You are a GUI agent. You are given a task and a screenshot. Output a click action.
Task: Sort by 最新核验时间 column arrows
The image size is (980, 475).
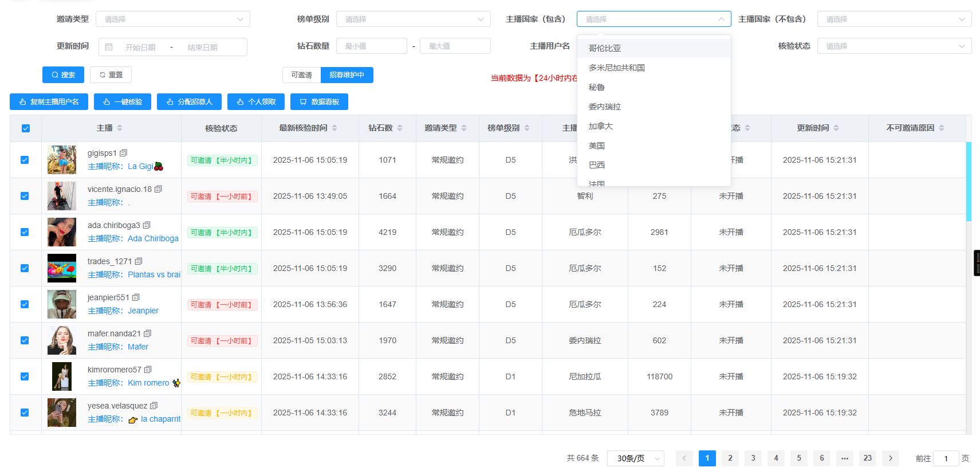pyautogui.click(x=334, y=128)
